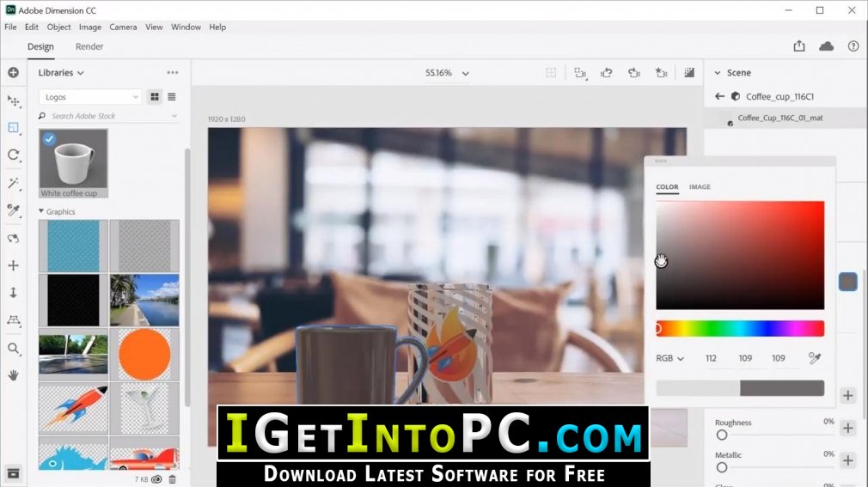Switch library to grid view

point(155,97)
